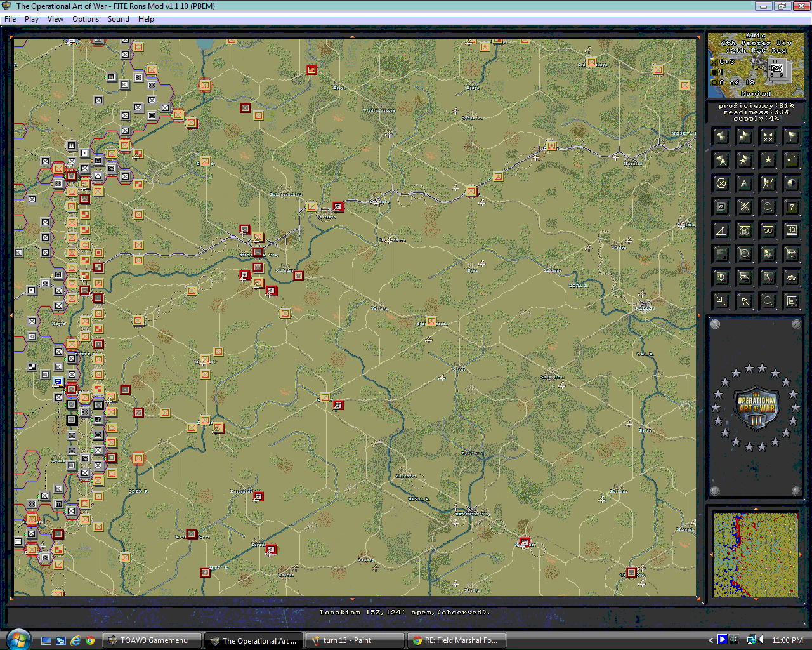Viewport: 812px width, 650px height.
Task: Click the 'proficiency:81%' text
Action: 756,106
